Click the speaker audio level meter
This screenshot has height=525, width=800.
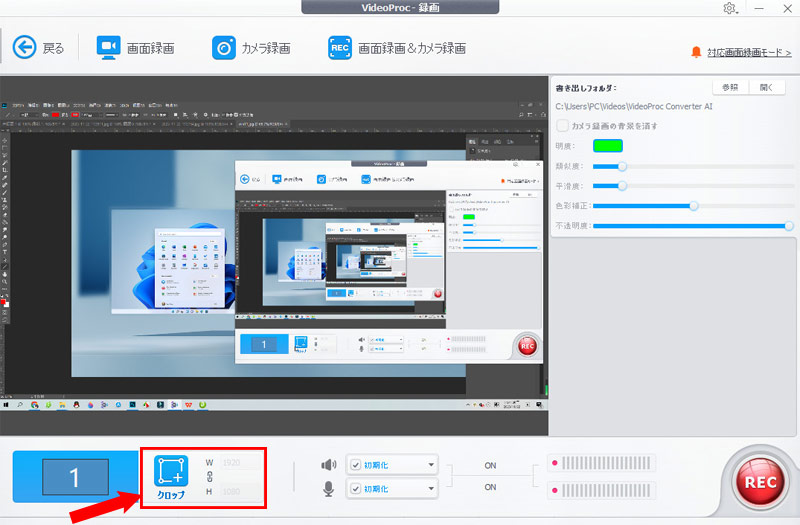coord(601,463)
